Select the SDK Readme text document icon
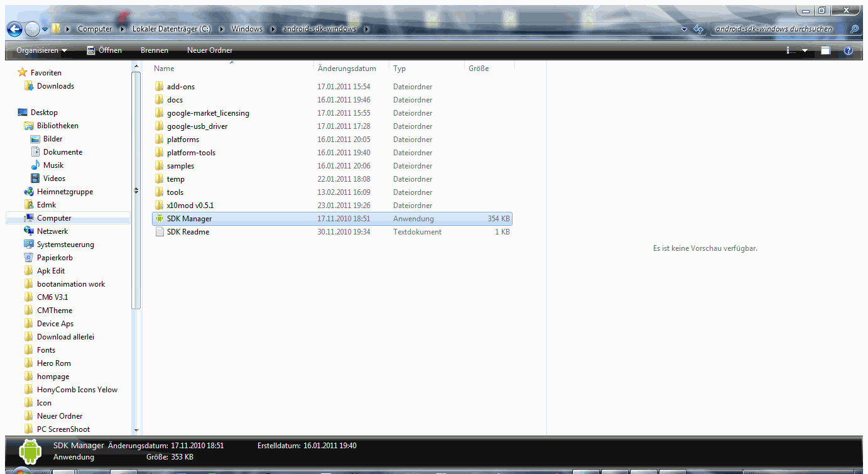The height and width of the screenshot is (474, 868). pos(159,232)
